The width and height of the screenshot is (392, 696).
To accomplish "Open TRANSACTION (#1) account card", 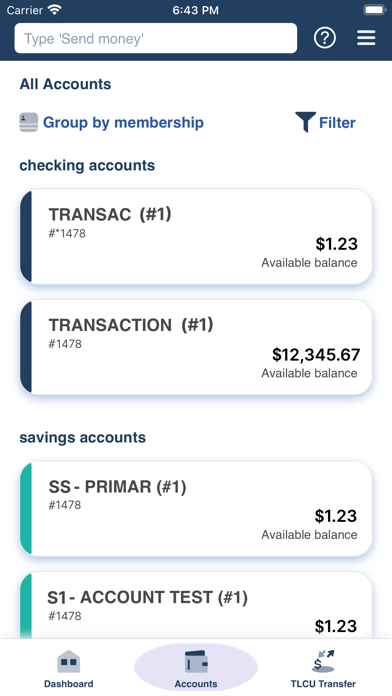I will [x=196, y=347].
